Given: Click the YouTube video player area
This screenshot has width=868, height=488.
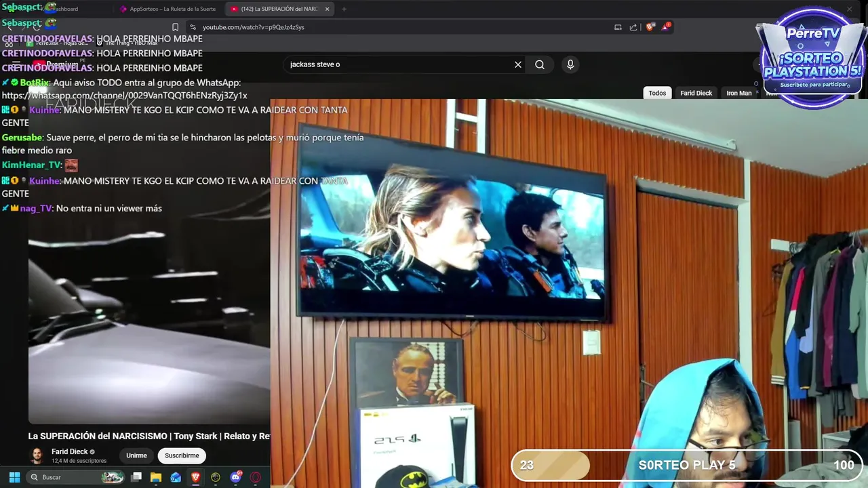Looking at the screenshot, I should coord(149,319).
